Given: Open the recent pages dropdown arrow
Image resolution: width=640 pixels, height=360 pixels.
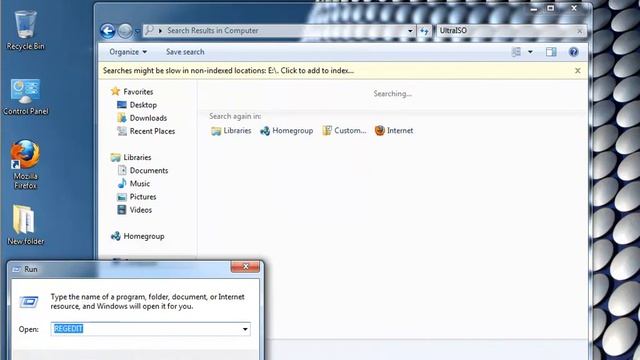Looking at the screenshot, I should [138, 31].
